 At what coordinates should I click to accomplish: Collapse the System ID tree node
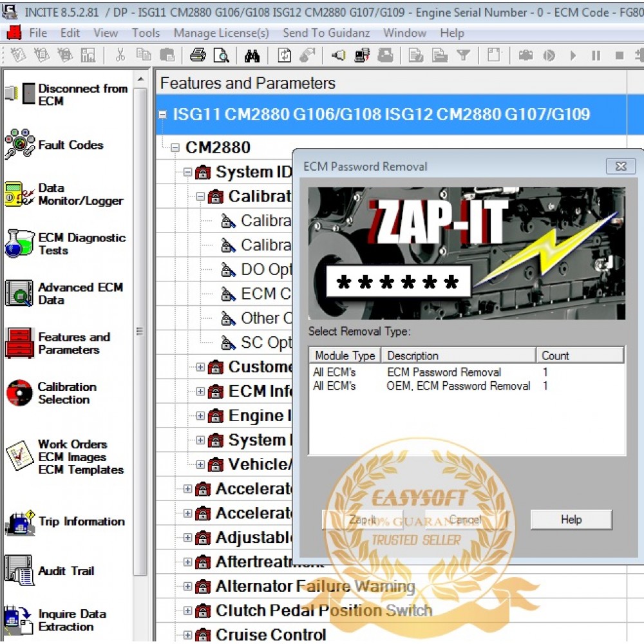pyautogui.click(x=187, y=172)
